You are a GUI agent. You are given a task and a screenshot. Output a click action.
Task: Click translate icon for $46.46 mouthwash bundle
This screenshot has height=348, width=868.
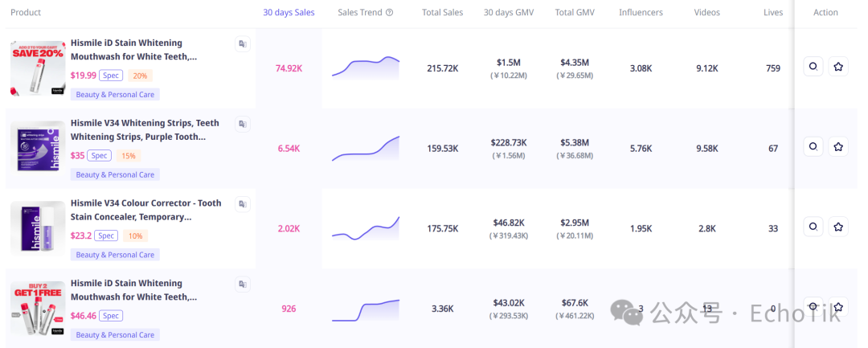click(243, 285)
